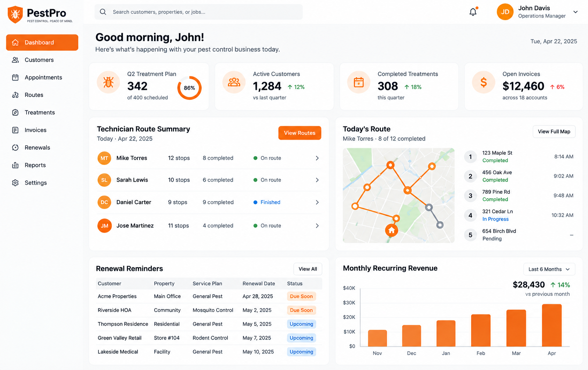Click stop number 1 badge for 123 Maple St
This screenshot has width=588, height=370.
click(470, 157)
